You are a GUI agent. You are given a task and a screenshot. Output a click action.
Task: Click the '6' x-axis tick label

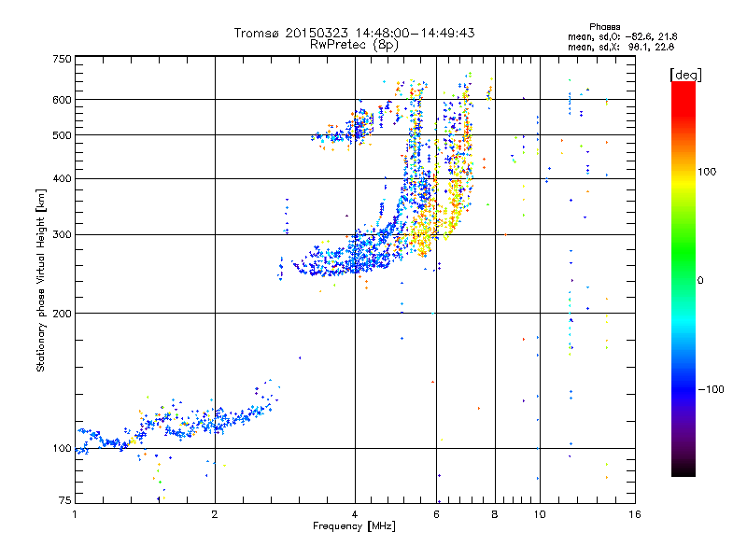coord(436,514)
